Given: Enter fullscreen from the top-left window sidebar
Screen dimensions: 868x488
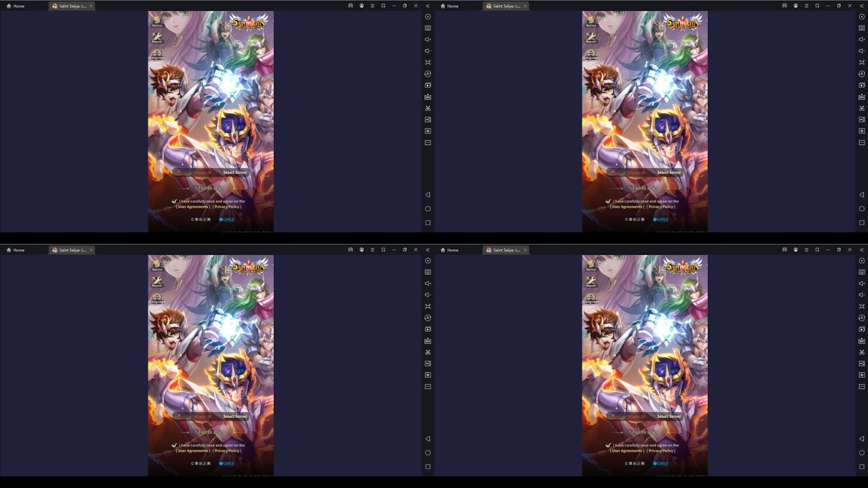Looking at the screenshot, I should point(428,62).
